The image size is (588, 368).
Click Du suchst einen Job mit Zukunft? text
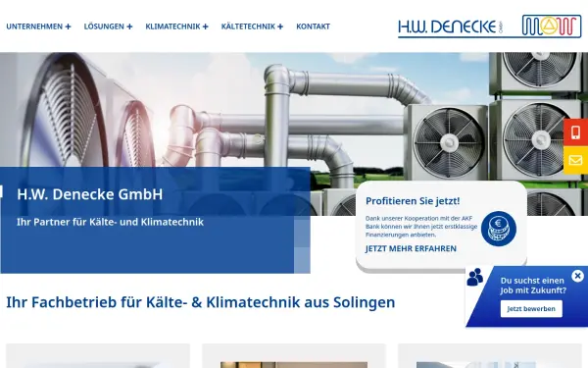533,286
